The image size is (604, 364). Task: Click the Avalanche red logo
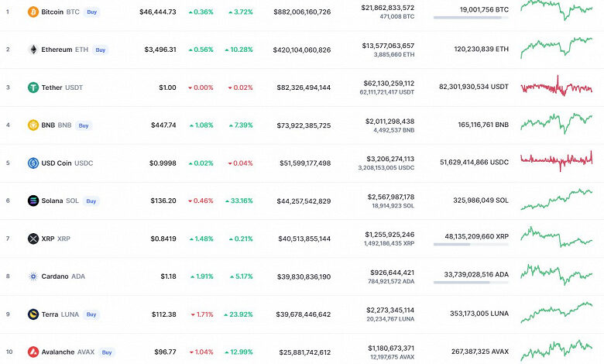33,352
